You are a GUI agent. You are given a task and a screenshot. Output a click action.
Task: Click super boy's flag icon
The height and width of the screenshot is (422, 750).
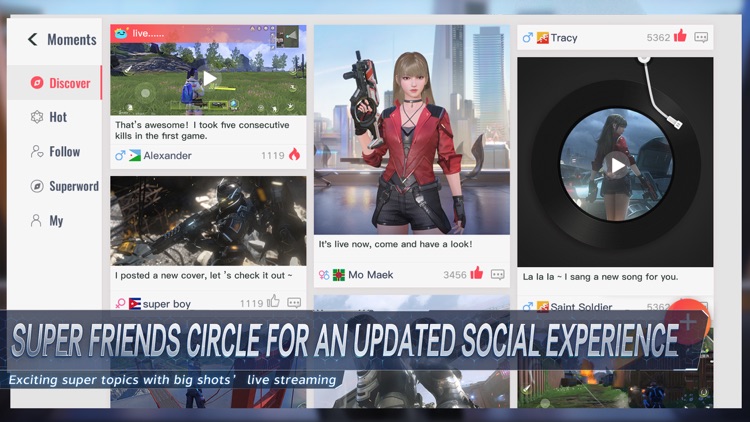(135, 303)
